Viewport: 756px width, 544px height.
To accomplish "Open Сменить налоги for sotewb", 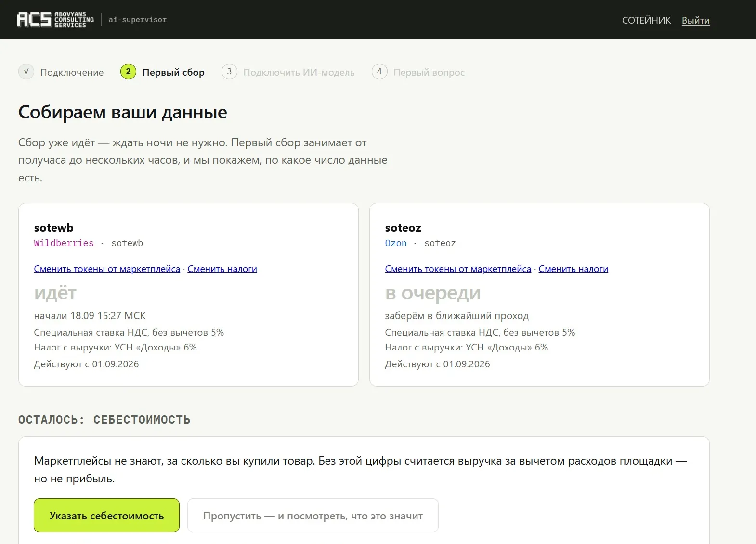I will click(x=222, y=269).
